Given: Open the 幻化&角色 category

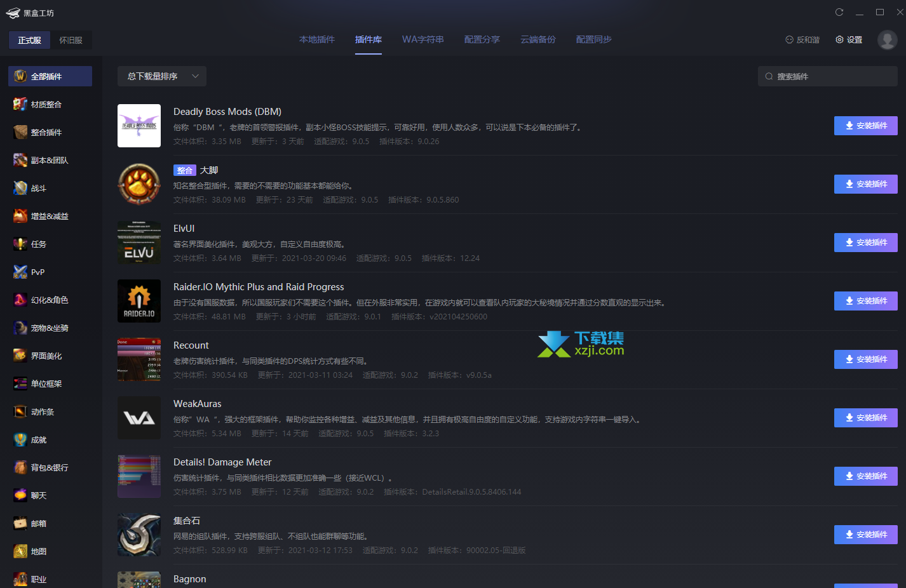Looking at the screenshot, I should pos(50,300).
